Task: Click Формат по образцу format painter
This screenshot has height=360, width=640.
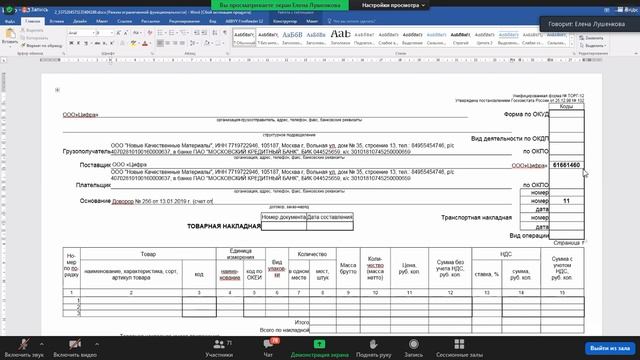Action: [x=42, y=46]
